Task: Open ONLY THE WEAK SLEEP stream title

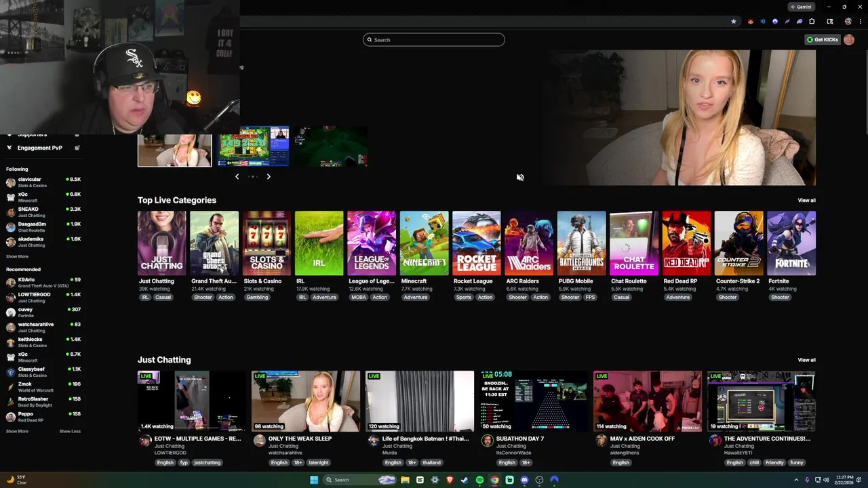Action: [300, 439]
